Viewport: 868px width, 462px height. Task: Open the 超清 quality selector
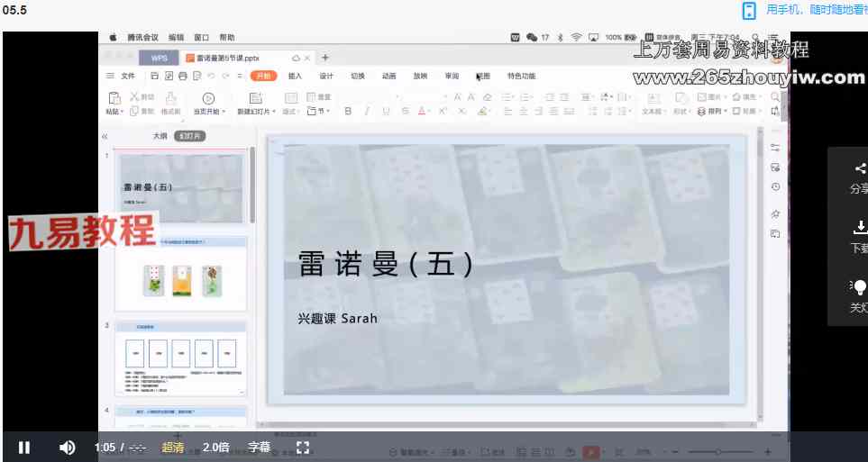click(x=173, y=448)
